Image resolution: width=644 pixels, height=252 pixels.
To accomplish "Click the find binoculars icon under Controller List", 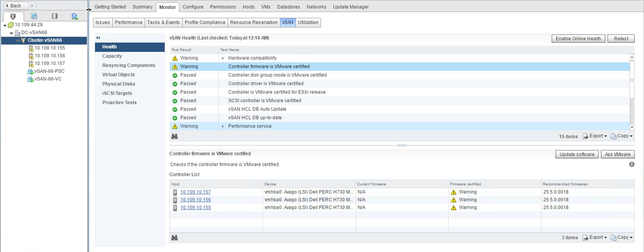I will 174,238.
